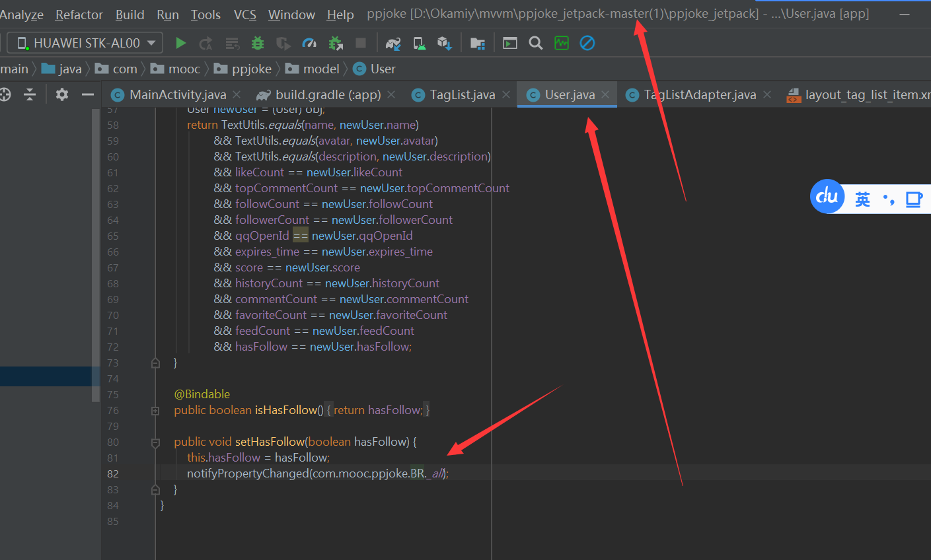Close the build.gradle (:app) tab

click(391, 94)
